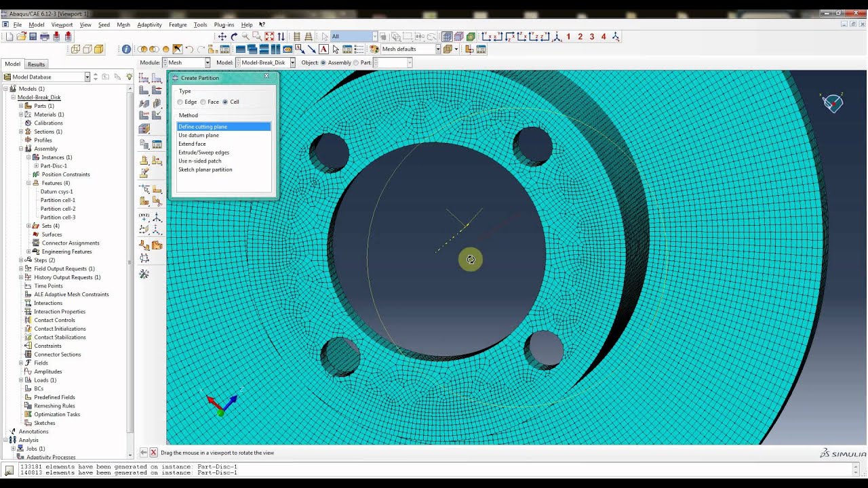The image size is (868, 488).
Task: Click the Pan View tool icon
Action: point(222,37)
